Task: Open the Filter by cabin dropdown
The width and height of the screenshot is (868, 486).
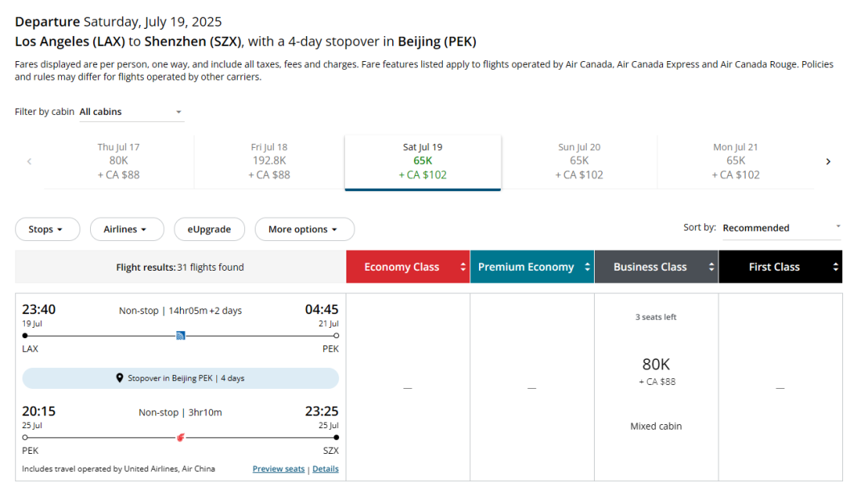Action: tap(131, 112)
